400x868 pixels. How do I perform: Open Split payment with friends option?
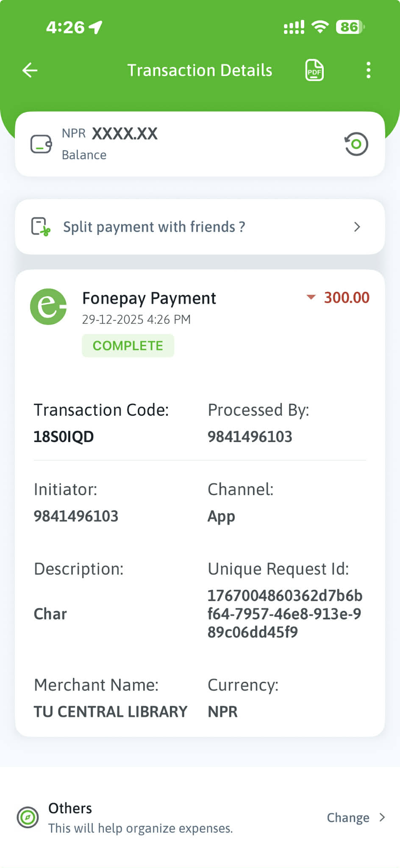(154, 227)
